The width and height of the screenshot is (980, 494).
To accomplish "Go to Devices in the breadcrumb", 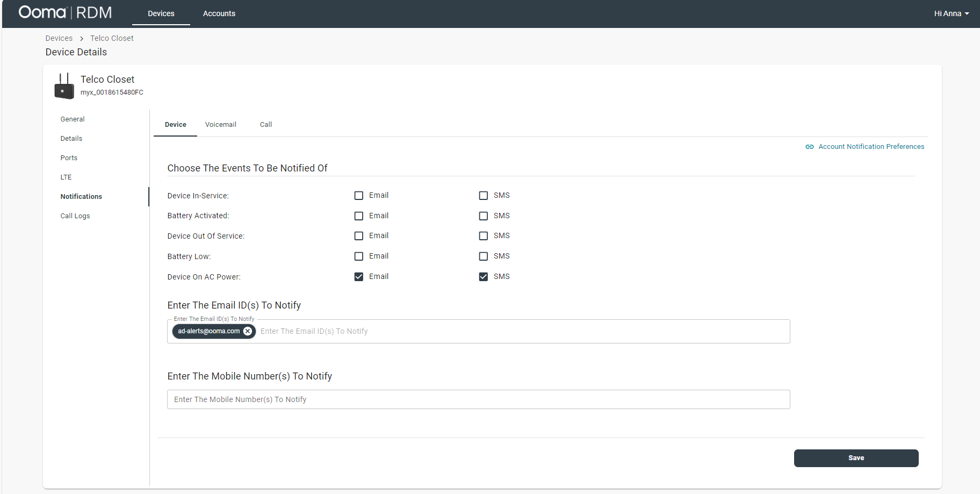I will [59, 38].
